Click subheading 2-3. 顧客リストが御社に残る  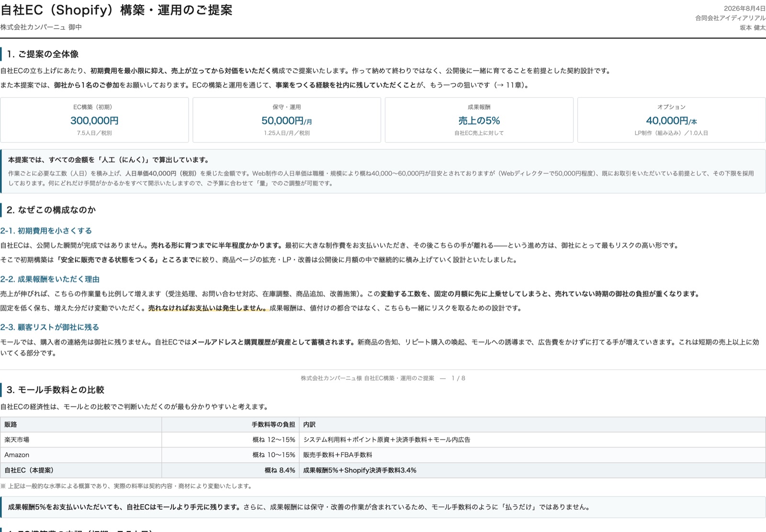[50, 328]
